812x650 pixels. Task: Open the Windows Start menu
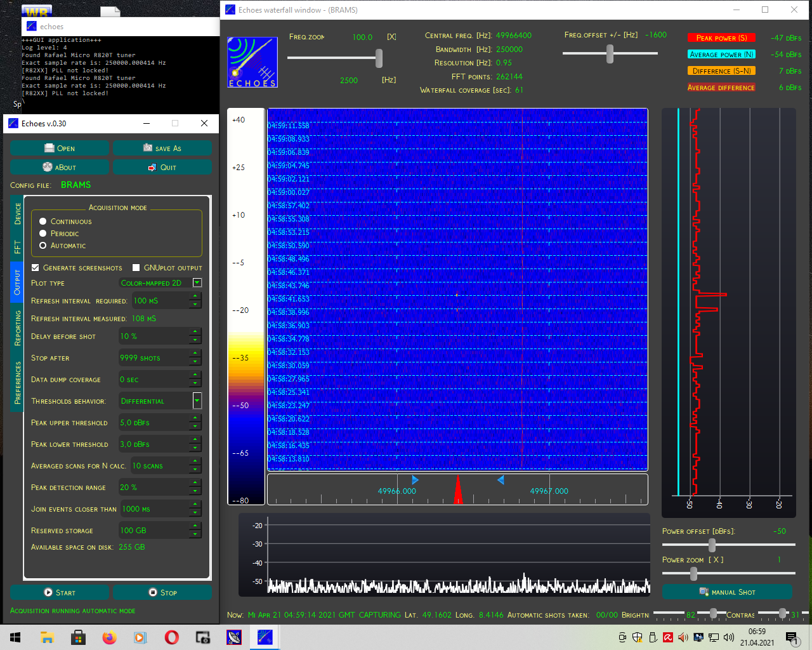pos(15,637)
